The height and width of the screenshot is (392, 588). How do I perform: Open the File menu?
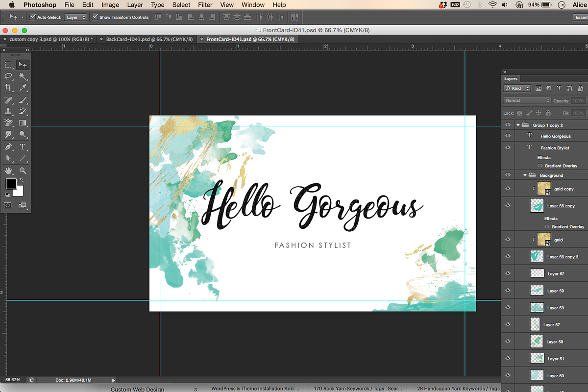point(69,4)
